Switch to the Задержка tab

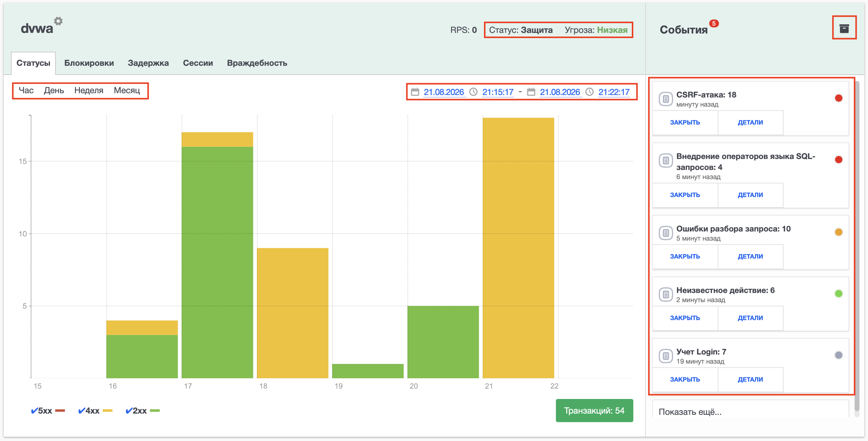(x=148, y=63)
